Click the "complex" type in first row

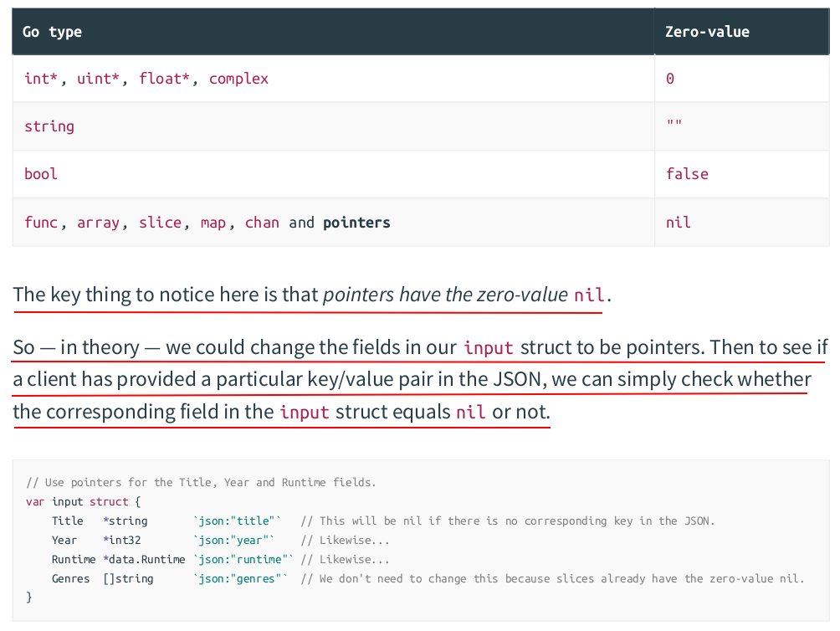tap(238, 79)
